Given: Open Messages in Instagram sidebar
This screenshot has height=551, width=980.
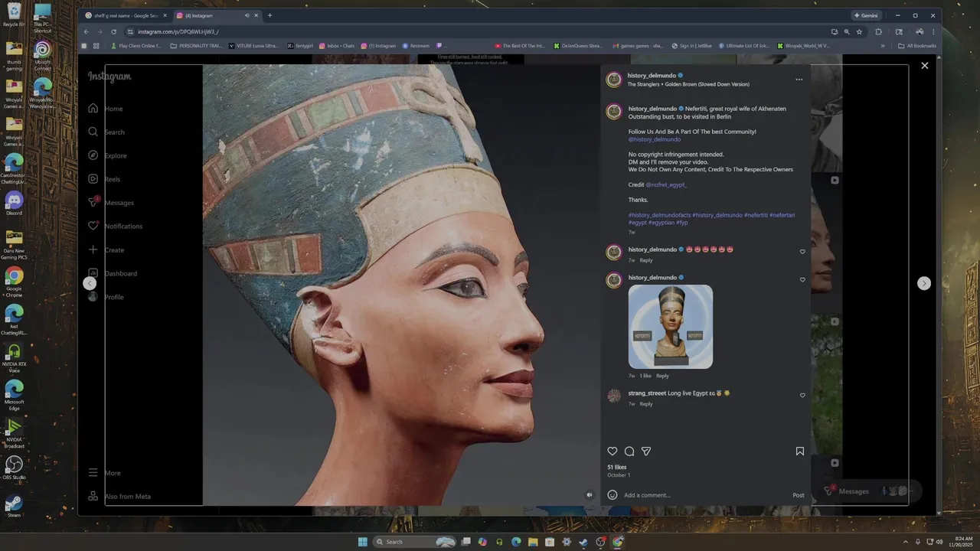Looking at the screenshot, I should coord(110,203).
